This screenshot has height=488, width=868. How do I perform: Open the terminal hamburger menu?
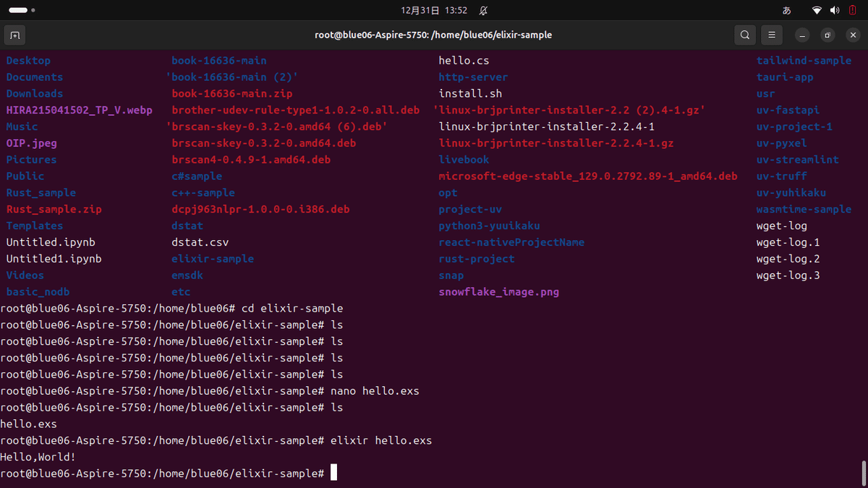[x=772, y=35]
